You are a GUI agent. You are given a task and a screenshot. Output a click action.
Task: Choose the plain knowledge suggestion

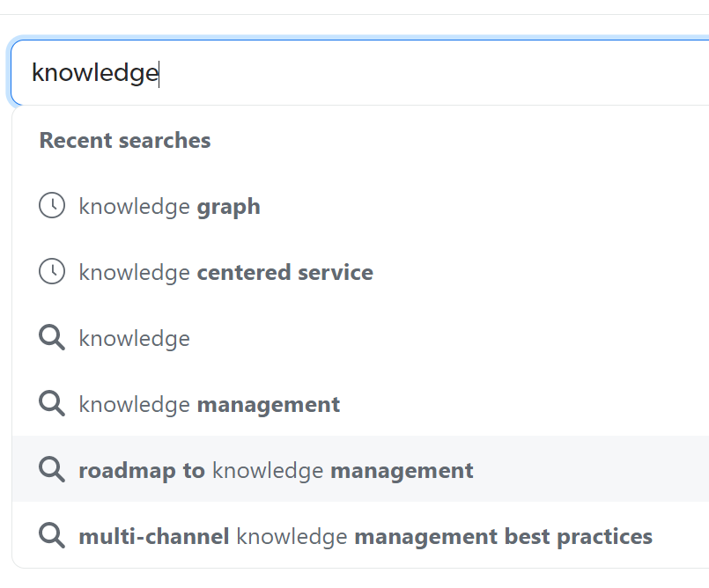pyautogui.click(x=134, y=337)
